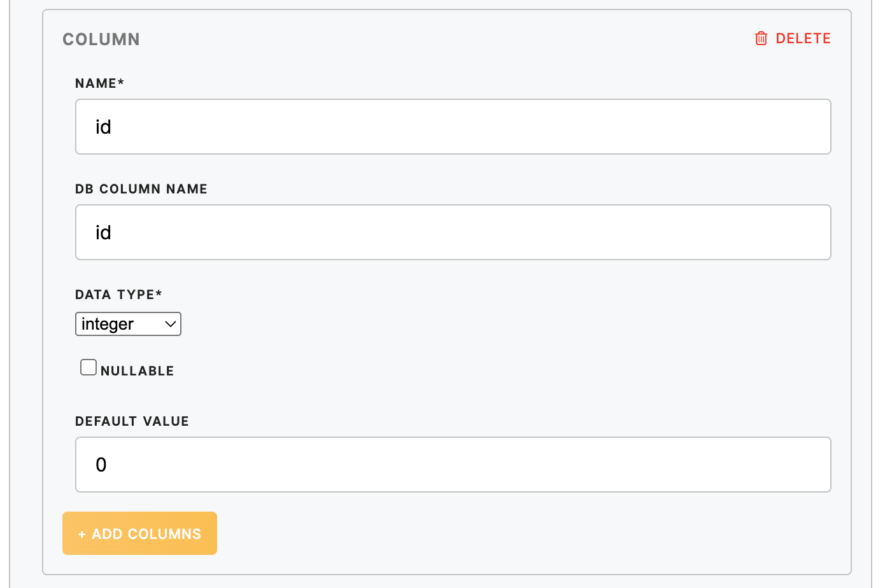Click the plus icon on Add Columns
The image size is (885, 588).
click(x=81, y=535)
